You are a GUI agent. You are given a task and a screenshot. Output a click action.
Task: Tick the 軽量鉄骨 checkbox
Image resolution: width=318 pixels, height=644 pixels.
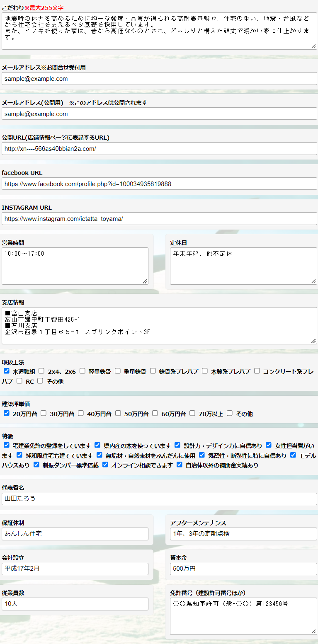[83, 371]
